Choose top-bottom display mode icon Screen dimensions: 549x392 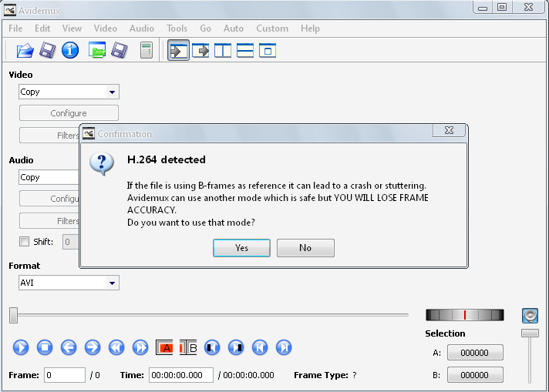pyautogui.click(x=245, y=51)
